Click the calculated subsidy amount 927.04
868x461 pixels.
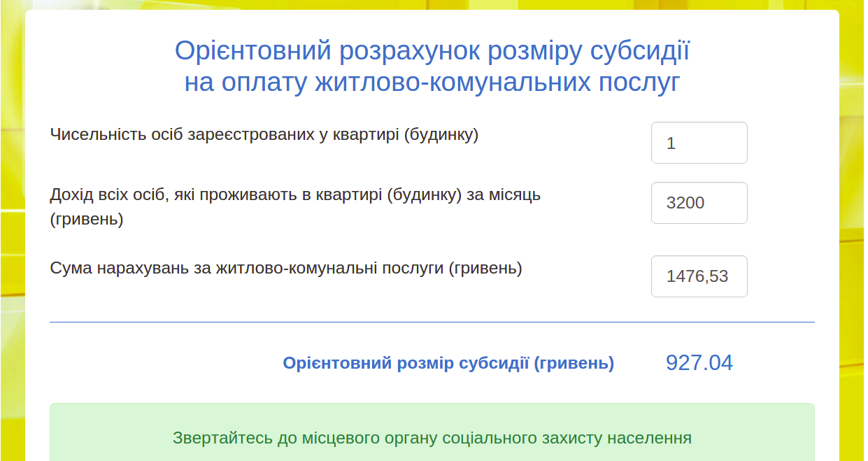pyautogui.click(x=699, y=362)
